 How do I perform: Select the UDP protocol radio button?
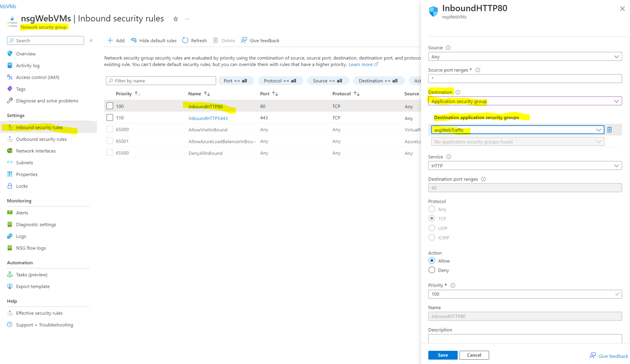coord(432,228)
